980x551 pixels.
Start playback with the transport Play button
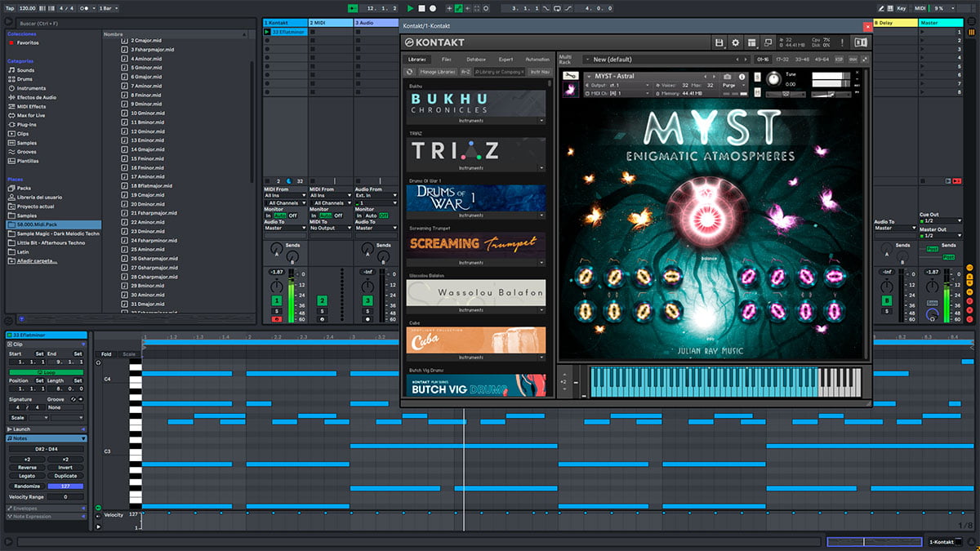tap(411, 8)
